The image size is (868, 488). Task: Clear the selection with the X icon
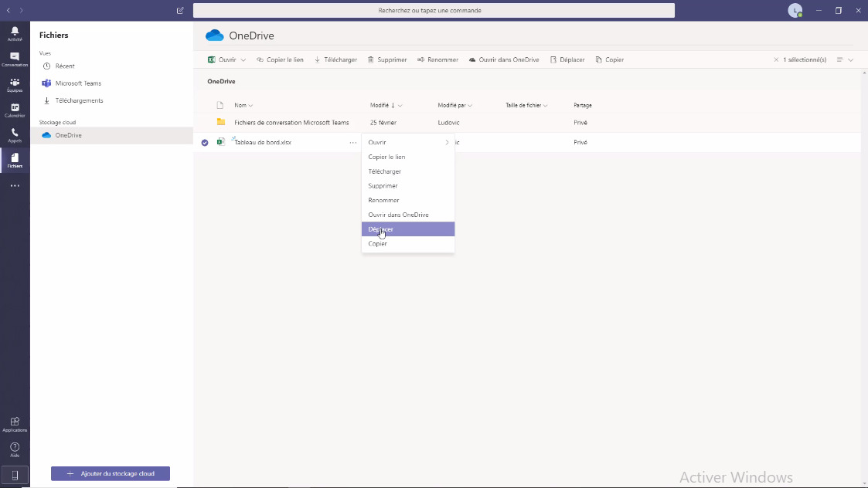point(776,59)
